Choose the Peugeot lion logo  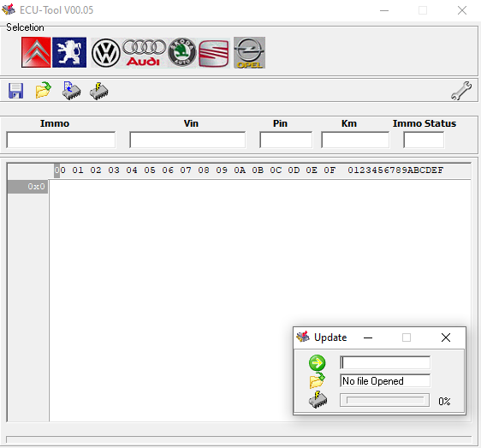[x=69, y=52]
